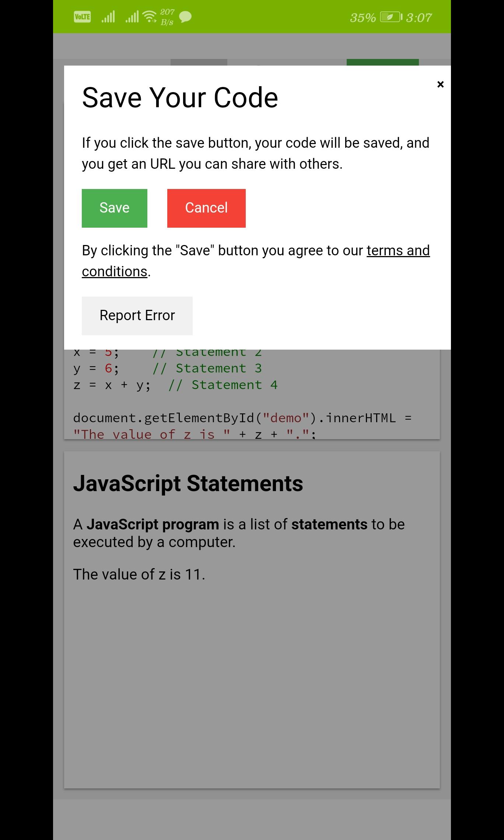The width and height of the screenshot is (504, 840).
Task: Click the Report Error button
Action: [x=137, y=316]
